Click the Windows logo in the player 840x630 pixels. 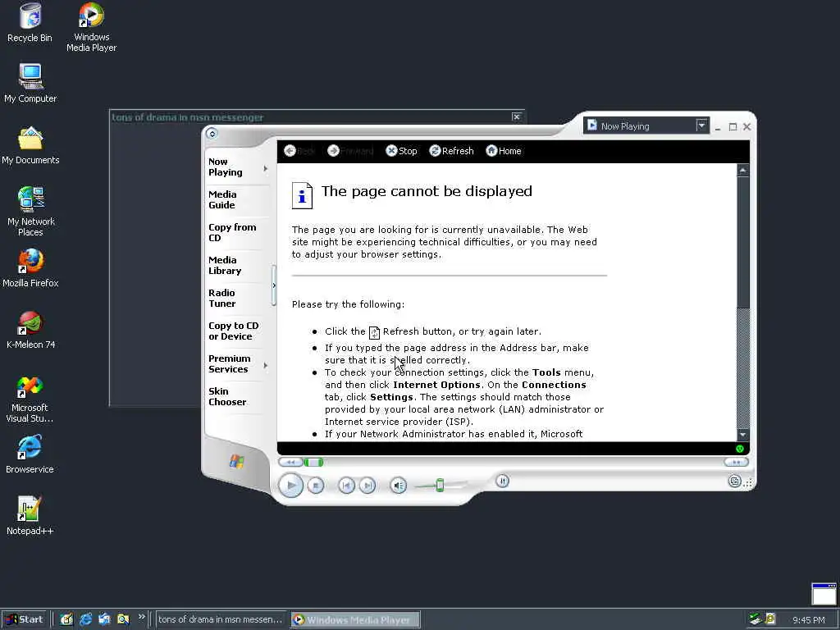pyautogui.click(x=237, y=461)
